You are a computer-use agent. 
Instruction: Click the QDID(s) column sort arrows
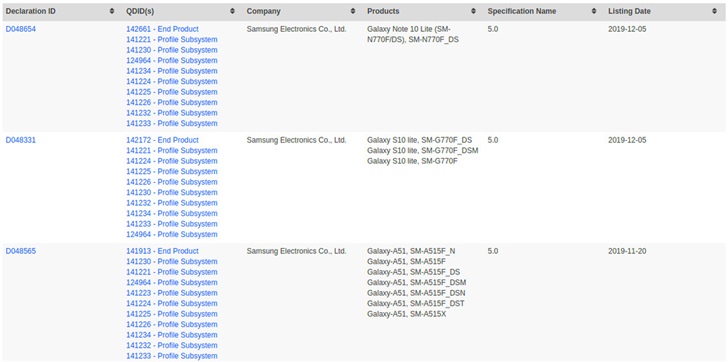click(233, 11)
